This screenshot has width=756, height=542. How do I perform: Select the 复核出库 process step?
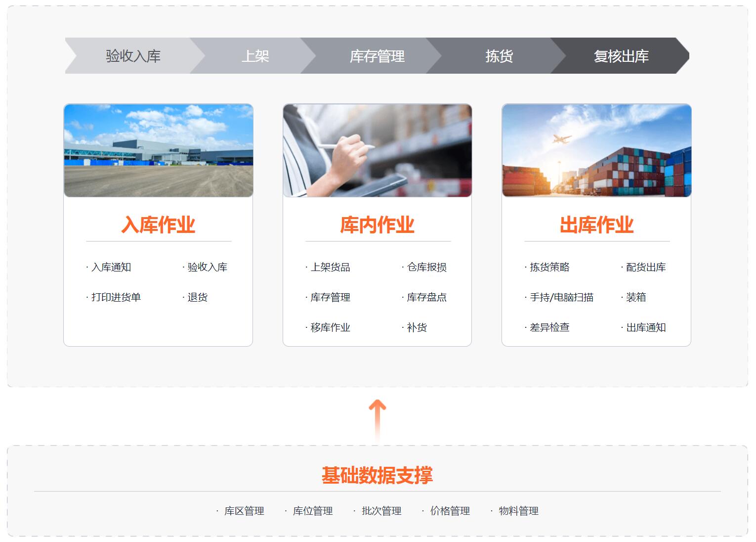621,56
